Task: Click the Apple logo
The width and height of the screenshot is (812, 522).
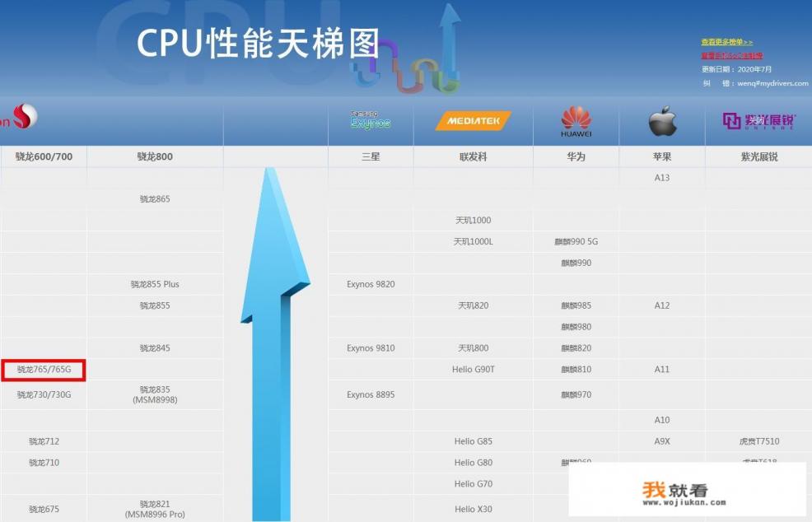Action: tap(662, 121)
